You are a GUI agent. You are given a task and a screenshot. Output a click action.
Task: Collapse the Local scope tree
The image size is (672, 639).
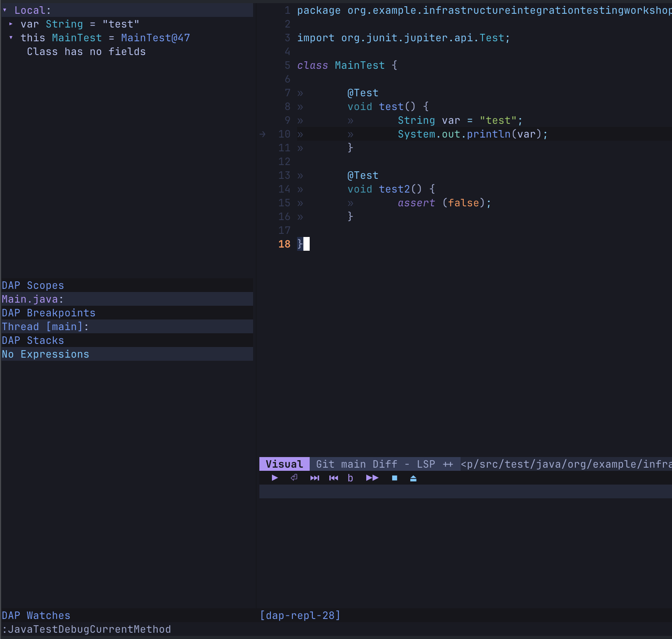[x=5, y=10]
